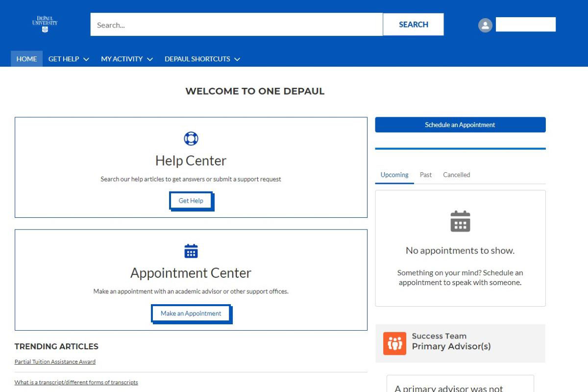Click the DePaul University logo

click(x=45, y=24)
